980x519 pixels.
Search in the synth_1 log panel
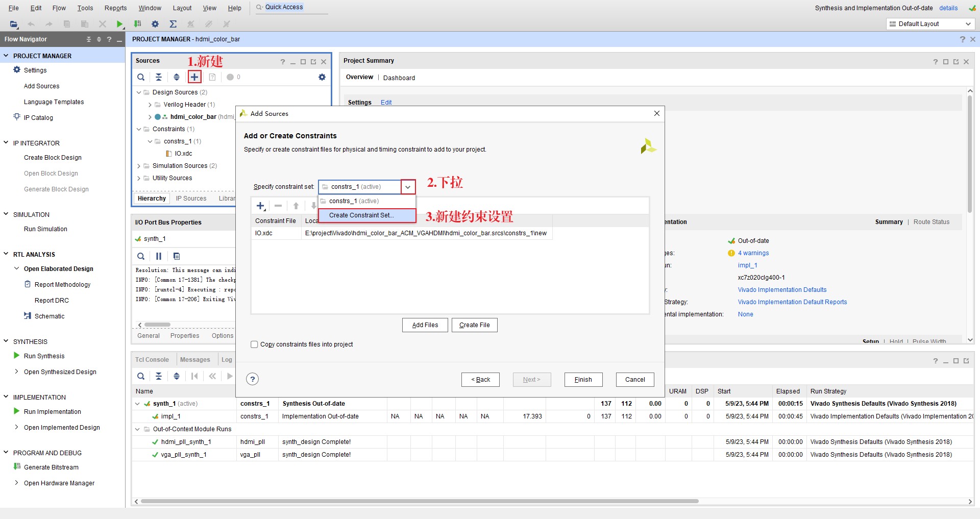coord(141,256)
